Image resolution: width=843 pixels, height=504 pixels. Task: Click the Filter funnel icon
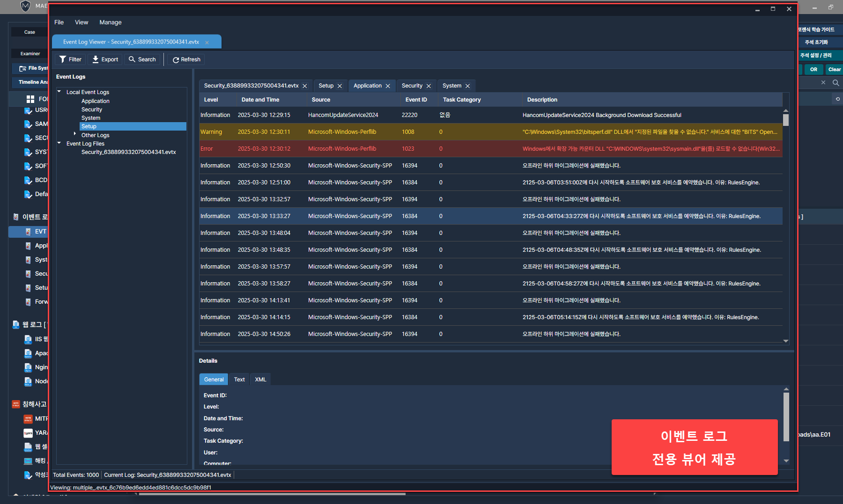[x=63, y=59]
